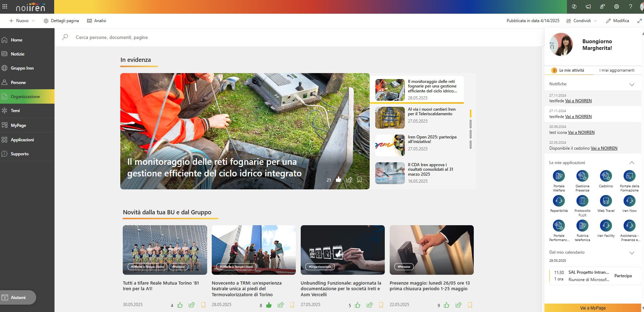The image size is (644, 312).
Task: Click the search magnifier icon
Action: [x=65, y=37]
